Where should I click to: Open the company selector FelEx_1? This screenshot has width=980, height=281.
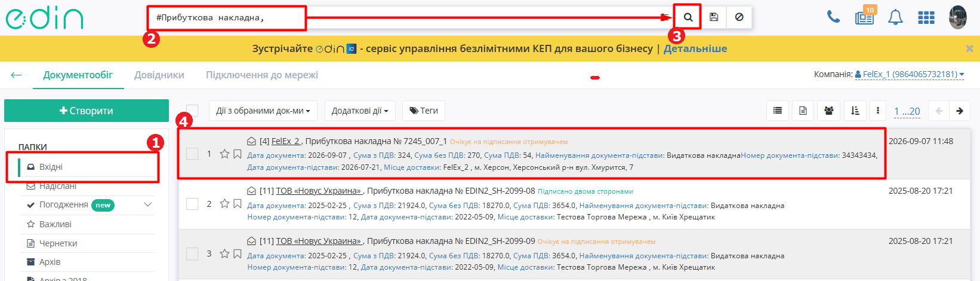tap(910, 74)
